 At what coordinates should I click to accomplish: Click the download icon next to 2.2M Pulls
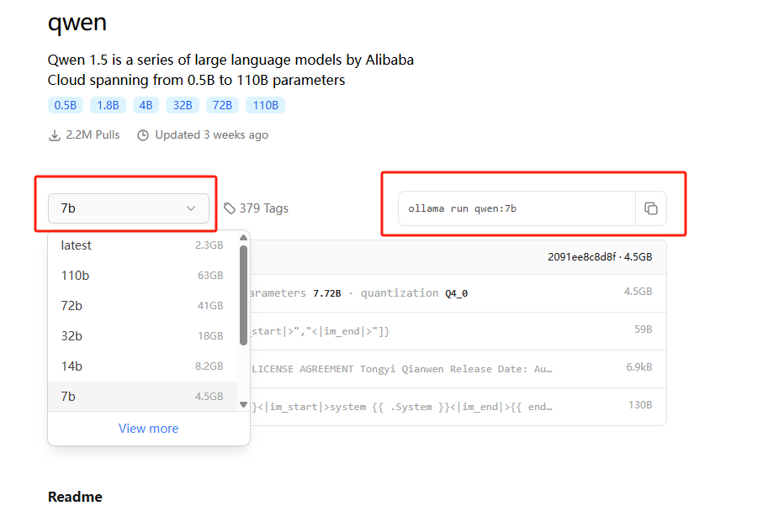tap(55, 135)
